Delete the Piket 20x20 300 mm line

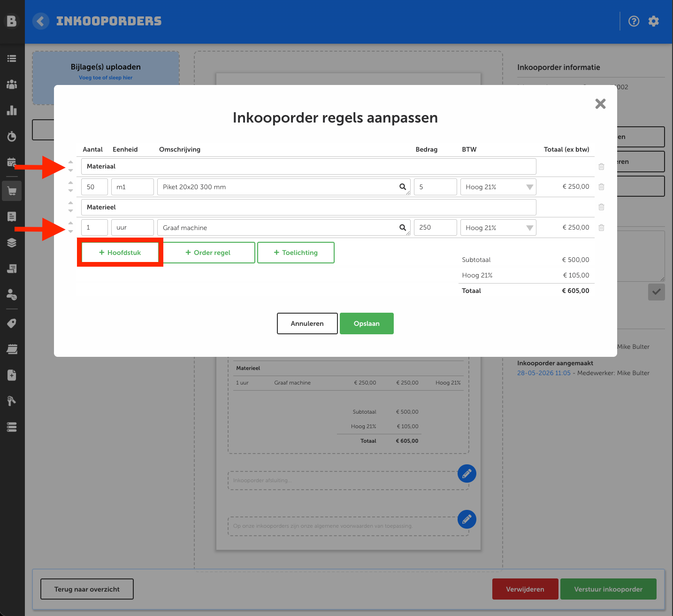point(601,187)
